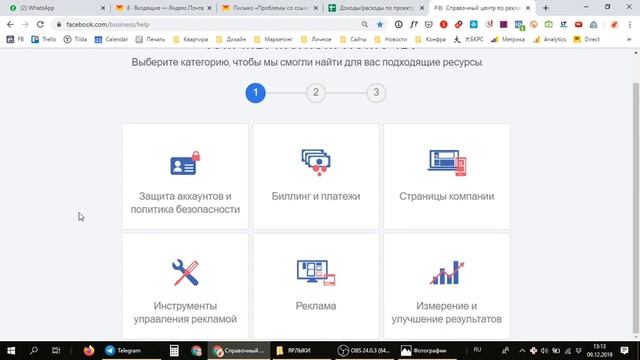This screenshot has width=640, height=360.
Task: Jump to step 2 circle
Action: [316, 93]
